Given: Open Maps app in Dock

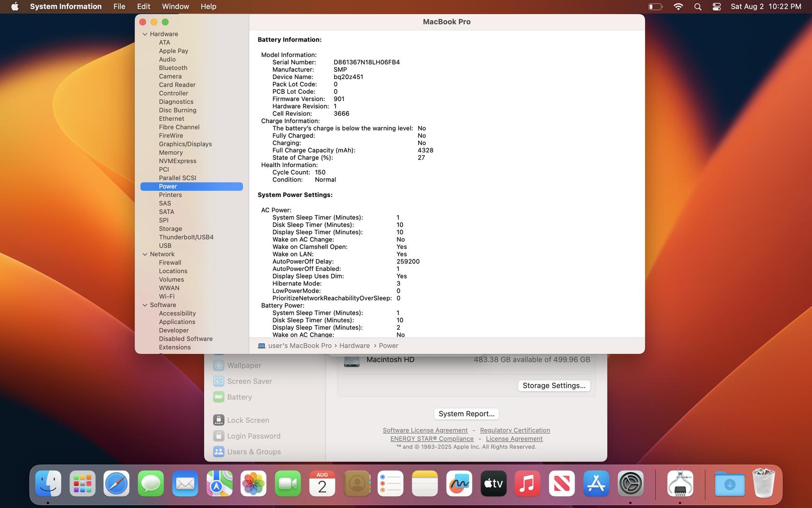Looking at the screenshot, I should (219, 484).
